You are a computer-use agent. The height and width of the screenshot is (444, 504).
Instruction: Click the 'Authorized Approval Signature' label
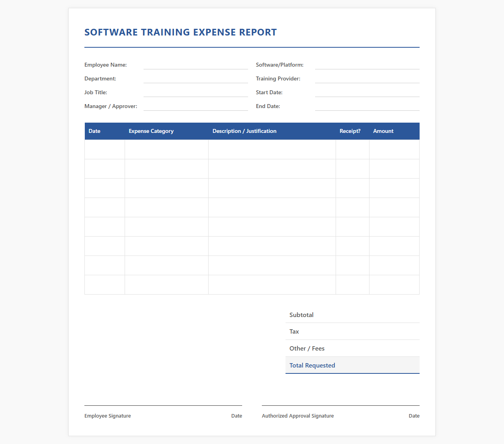298,416
